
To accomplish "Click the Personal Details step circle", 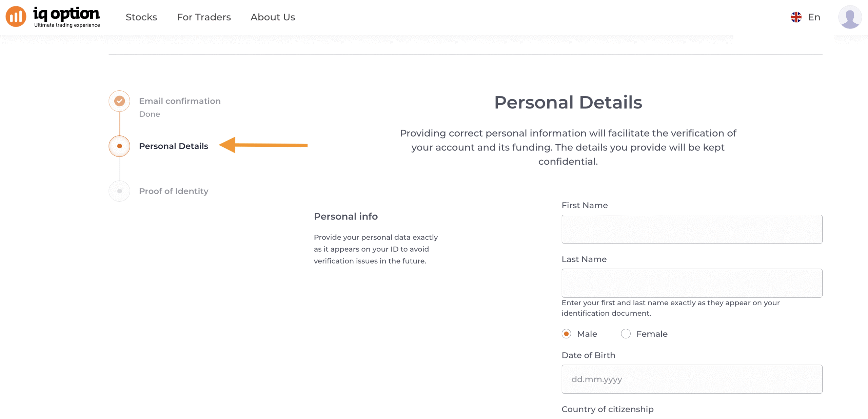I will (119, 146).
